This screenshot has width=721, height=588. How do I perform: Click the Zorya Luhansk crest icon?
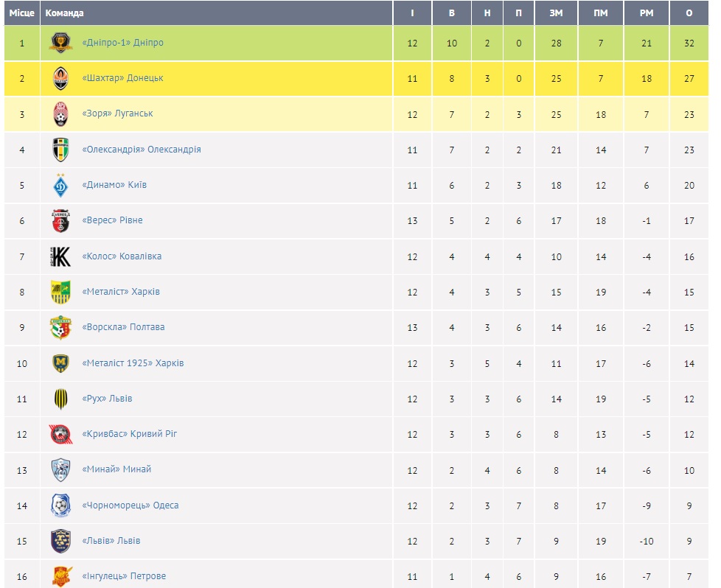click(x=60, y=114)
